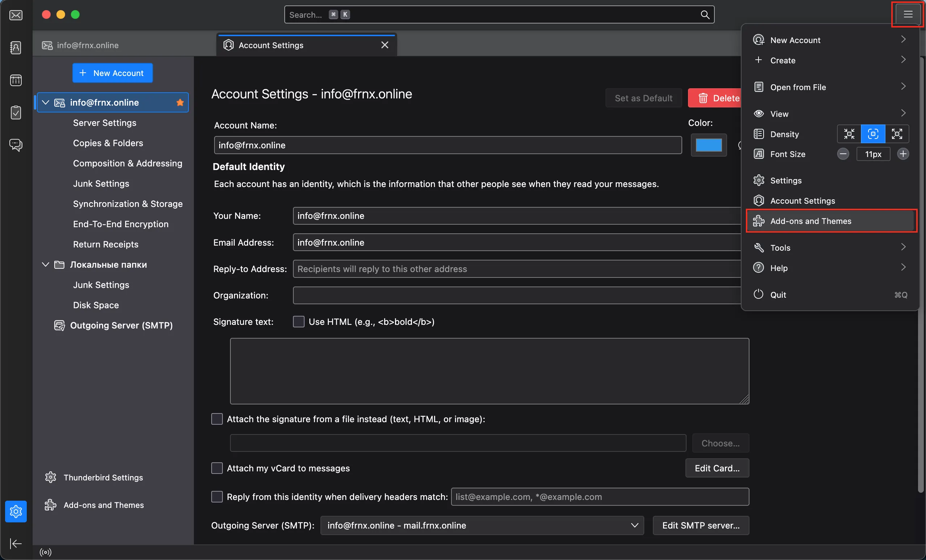Click the Settings gear in the spaces bar
Viewport: 926px width, 560px height.
(x=16, y=511)
